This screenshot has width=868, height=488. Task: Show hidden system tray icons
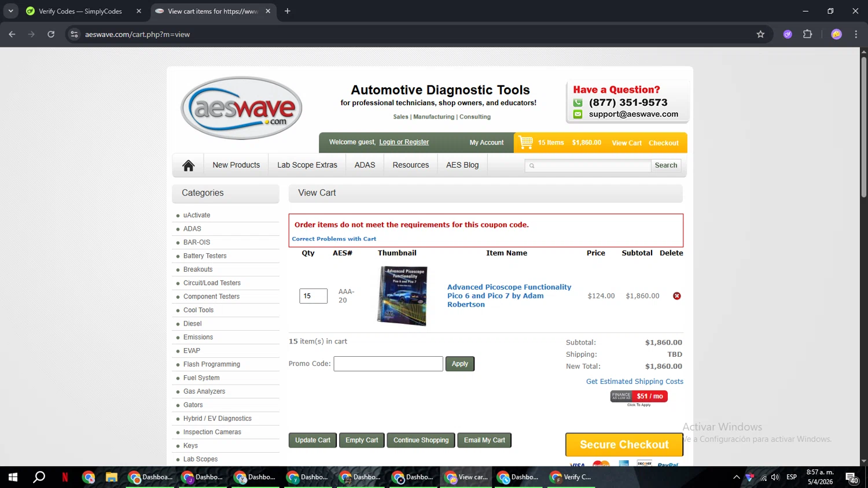(736, 477)
